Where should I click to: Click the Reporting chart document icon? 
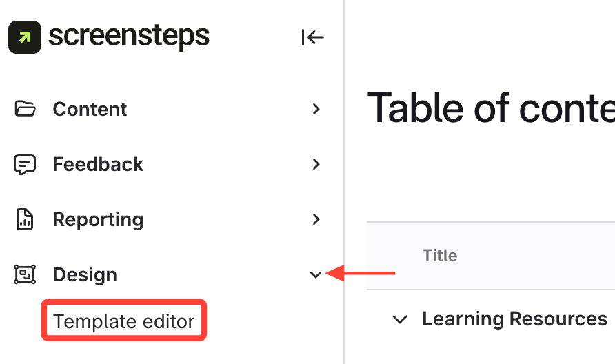point(25,219)
